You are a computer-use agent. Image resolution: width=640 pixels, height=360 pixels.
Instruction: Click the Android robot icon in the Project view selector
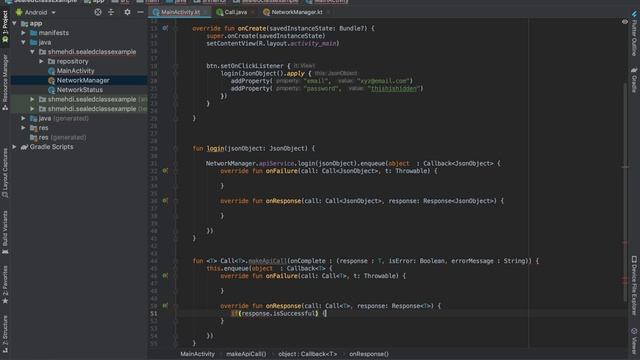[x=19, y=12]
